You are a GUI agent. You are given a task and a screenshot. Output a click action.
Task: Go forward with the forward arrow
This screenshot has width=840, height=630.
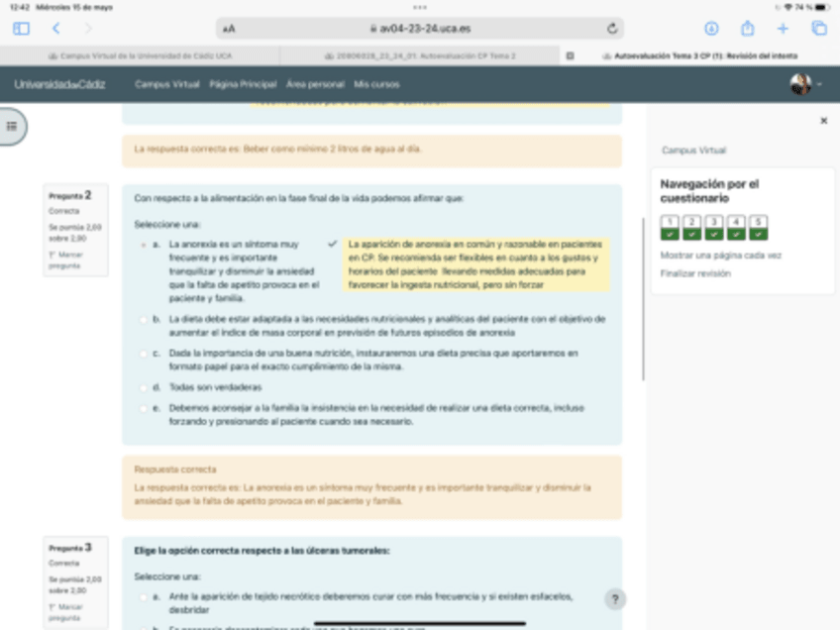click(88, 29)
